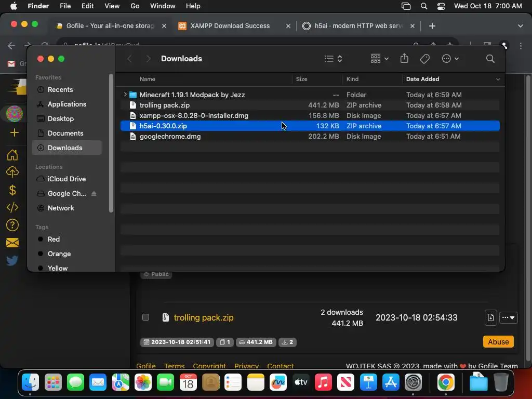Launch Google Chrome from the Dock
This screenshot has height=399, width=532.
click(445, 382)
